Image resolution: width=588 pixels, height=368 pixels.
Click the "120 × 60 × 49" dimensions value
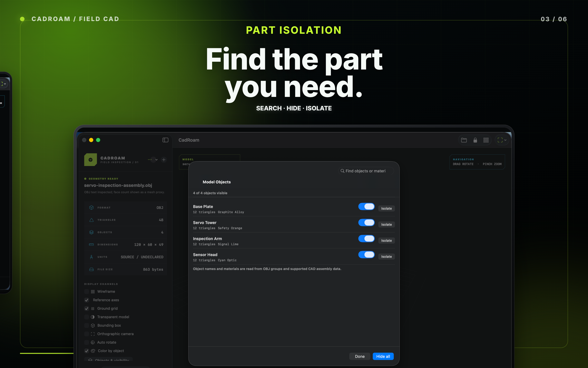(x=149, y=245)
